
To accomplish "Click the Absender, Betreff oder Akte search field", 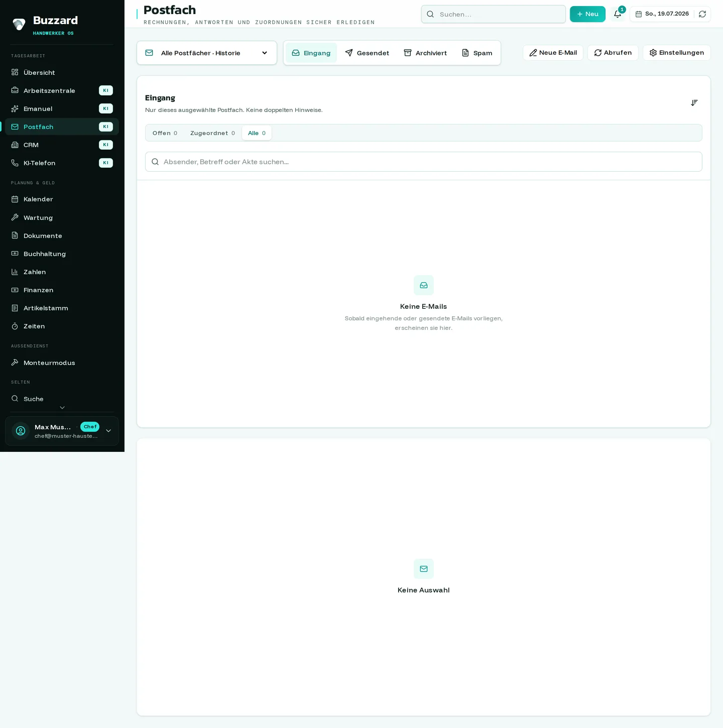I will pyautogui.click(x=424, y=162).
